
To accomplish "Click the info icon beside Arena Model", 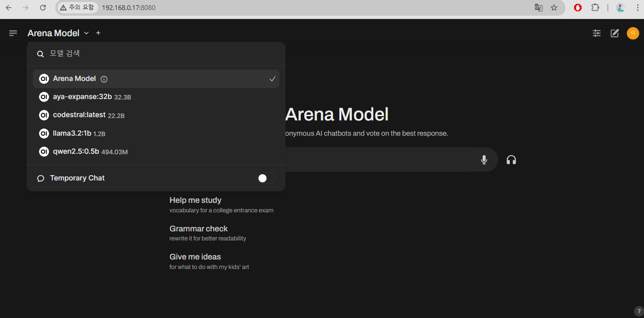I will click(x=104, y=79).
